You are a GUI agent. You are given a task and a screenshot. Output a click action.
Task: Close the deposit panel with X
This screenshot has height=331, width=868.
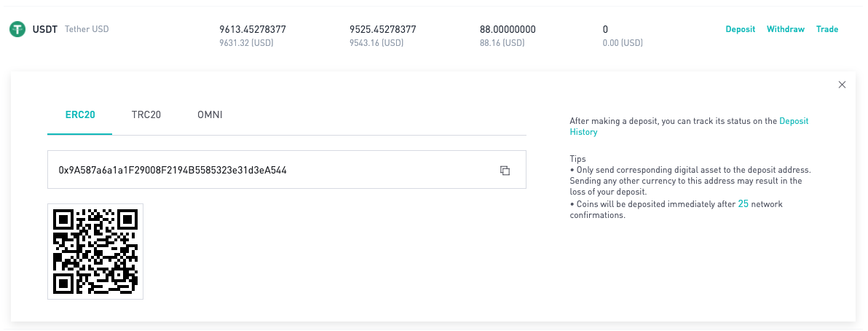point(842,85)
